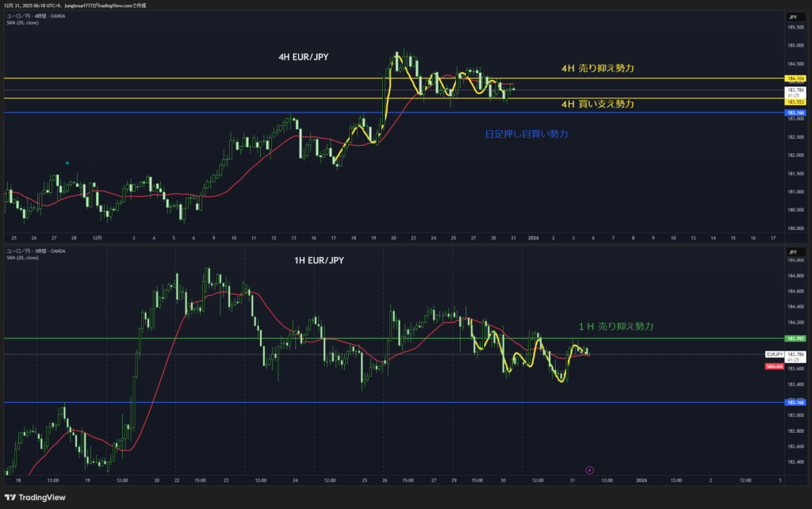Select the yellow 184.104 price label
812x509 pixels.
[x=795, y=78]
